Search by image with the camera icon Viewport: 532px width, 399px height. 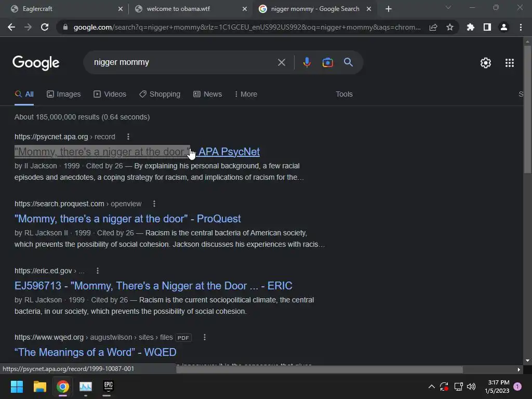tap(327, 62)
